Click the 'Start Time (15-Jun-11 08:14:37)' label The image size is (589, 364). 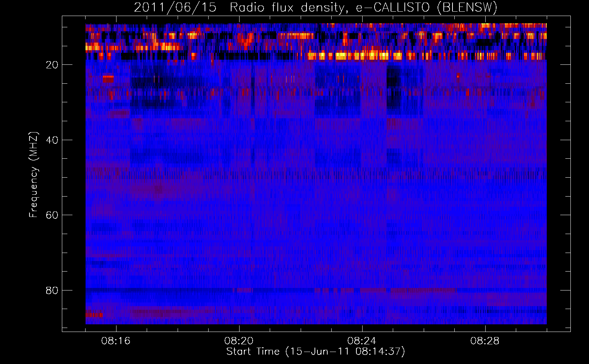click(316, 352)
